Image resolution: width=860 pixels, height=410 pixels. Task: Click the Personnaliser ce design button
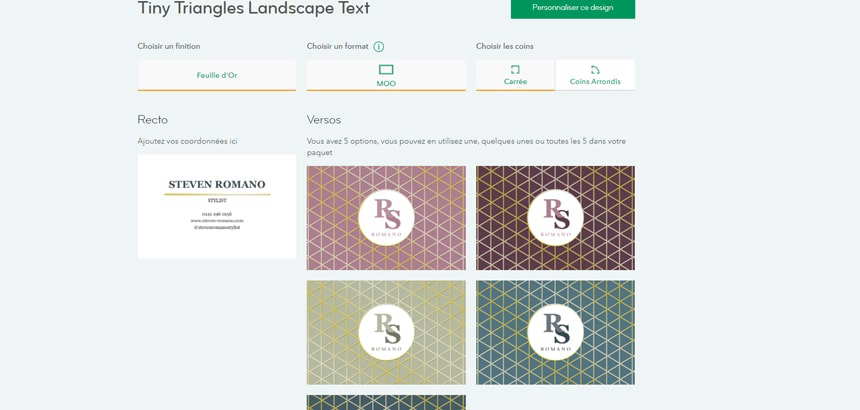[x=573, y=8]
